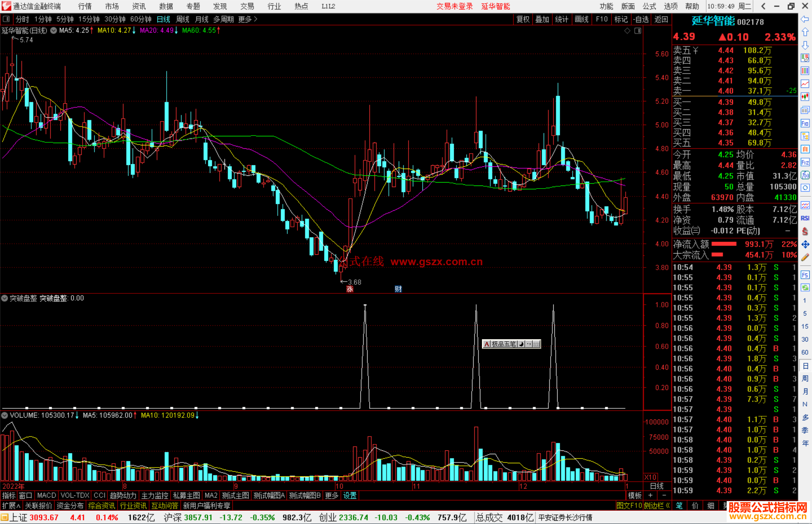Open the 行情 menu

pyautogui.click(x=85, y=6)
